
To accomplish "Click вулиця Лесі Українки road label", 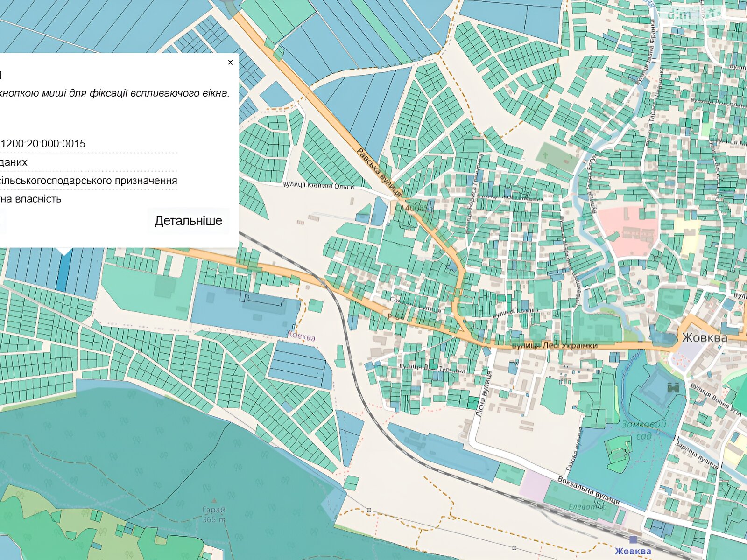I will click(x=555, y=346).
